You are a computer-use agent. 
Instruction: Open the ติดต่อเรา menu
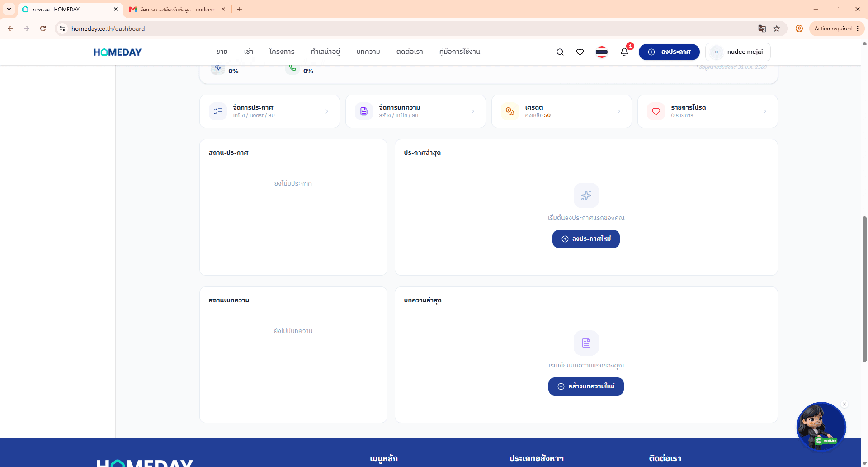point(410,52)
